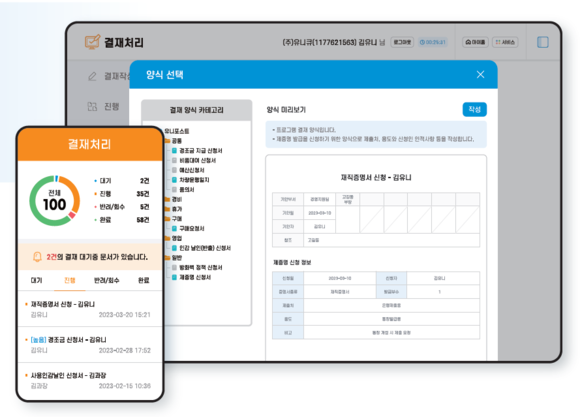Click the (주)유니큐(1177621563) 김유니 user name
Image resolution: width=580 pixels, height=417 pixels.
click(x=330, y=42)
